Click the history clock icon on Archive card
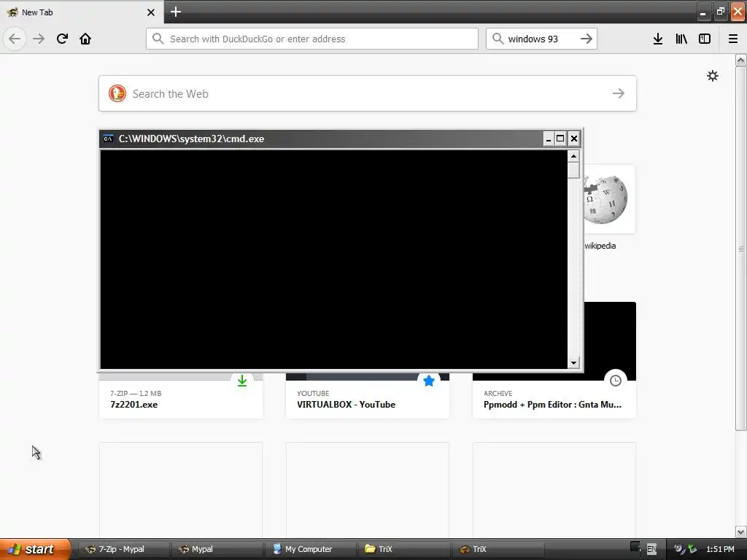Viewport: 747px width, 560px height. [x=616, y=381]
